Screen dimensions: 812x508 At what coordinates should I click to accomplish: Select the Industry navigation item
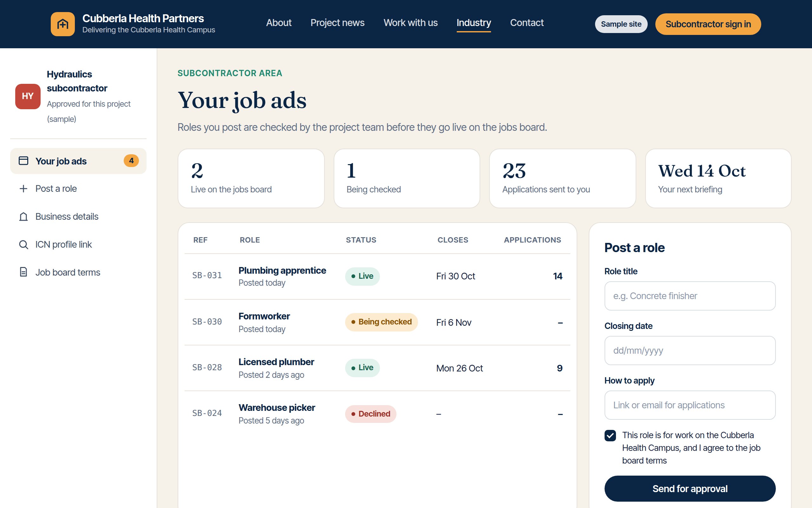click(x=474, y=23)
